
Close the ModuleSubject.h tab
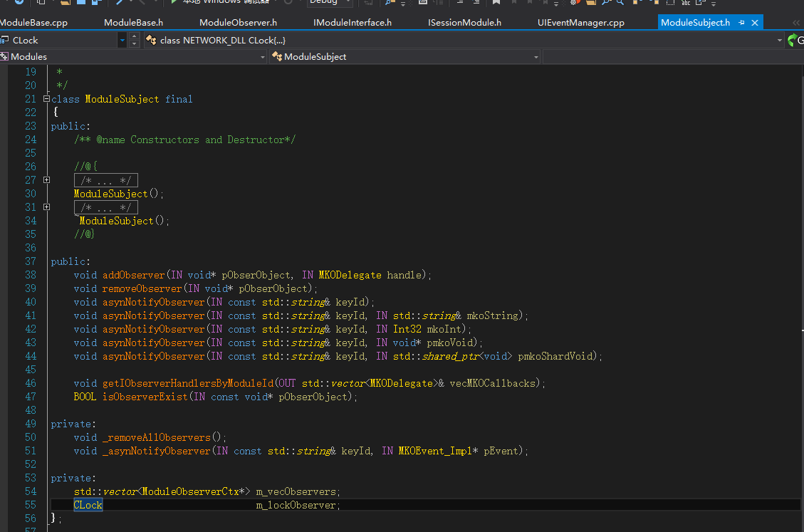click(755, 23)
